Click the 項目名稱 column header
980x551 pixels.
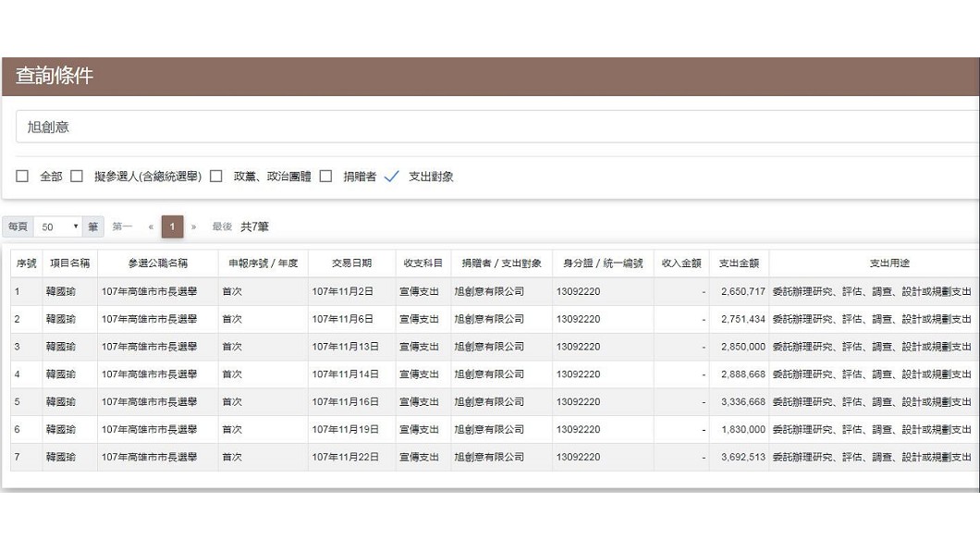tap(70, 263)
